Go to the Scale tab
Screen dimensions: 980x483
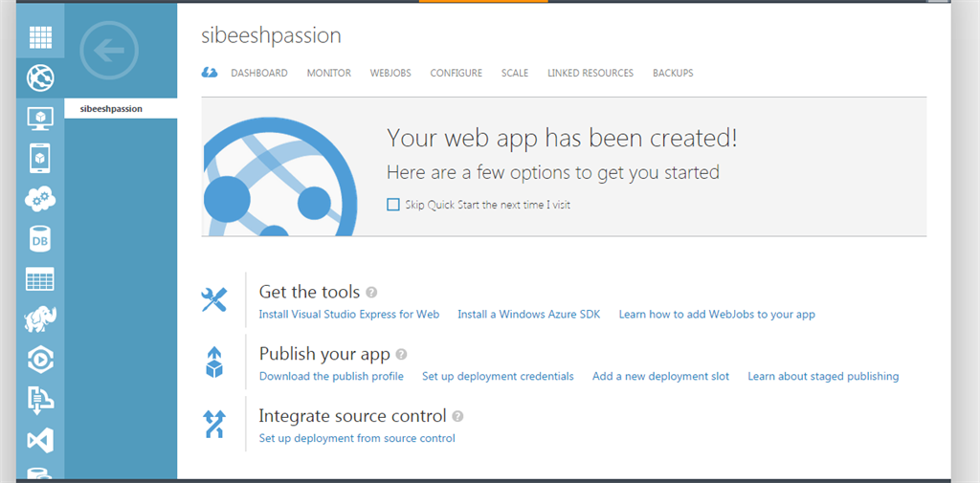pos(515,73)
